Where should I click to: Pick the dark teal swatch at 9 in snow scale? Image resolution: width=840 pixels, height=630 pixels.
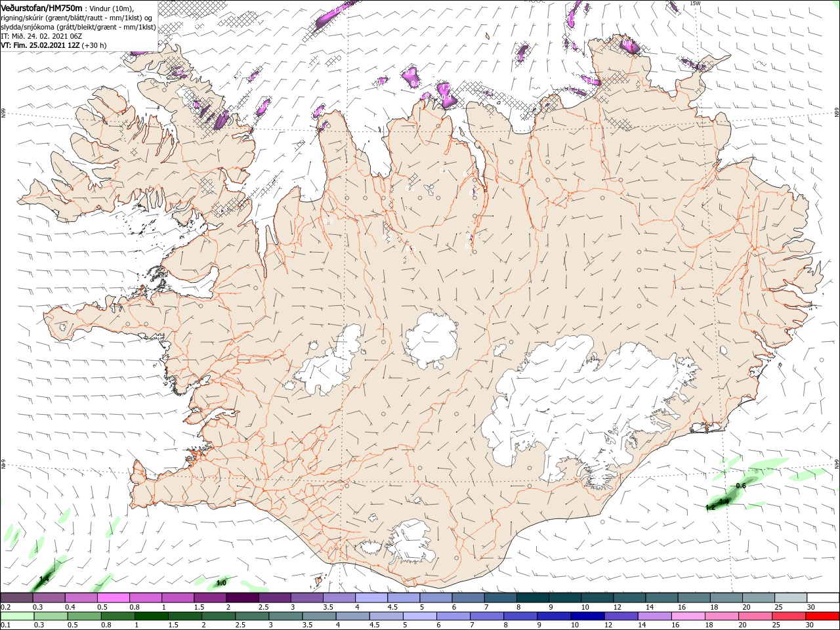click(x=565, y=598)
